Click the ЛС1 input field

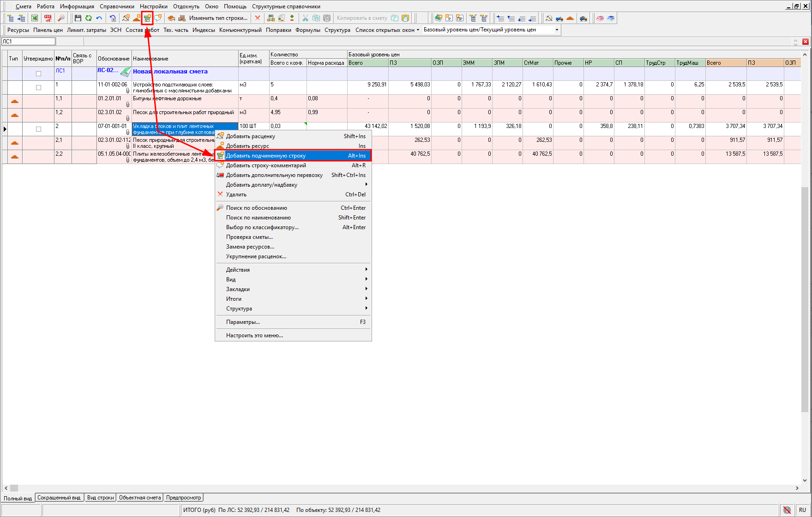pyautogui.click(x=28, y=42)
